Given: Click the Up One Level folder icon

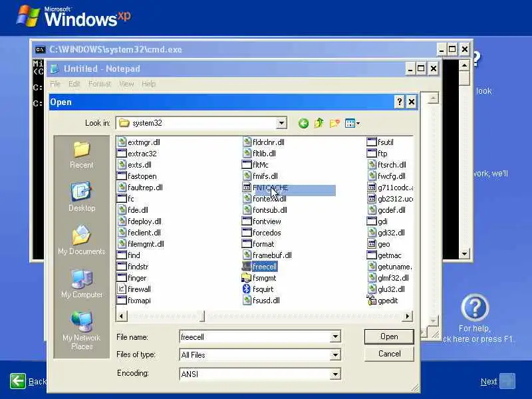Looking at the screenshot, I should pyautogui.click(x=319, y=123).
